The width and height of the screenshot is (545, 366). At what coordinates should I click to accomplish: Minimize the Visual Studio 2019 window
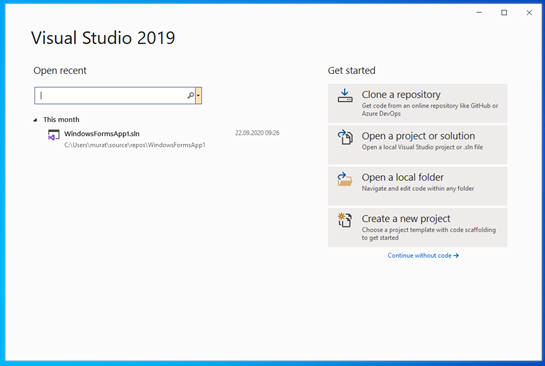tap(479, 13)
